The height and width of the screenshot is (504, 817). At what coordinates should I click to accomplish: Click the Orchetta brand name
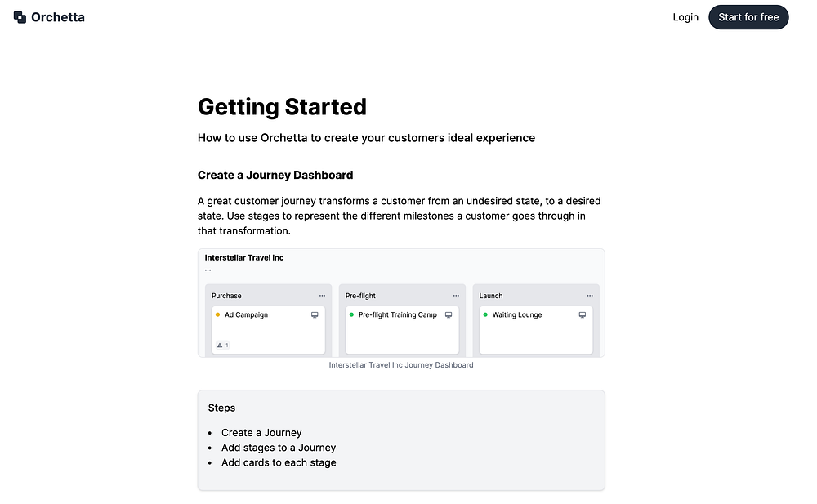(58, 17)
